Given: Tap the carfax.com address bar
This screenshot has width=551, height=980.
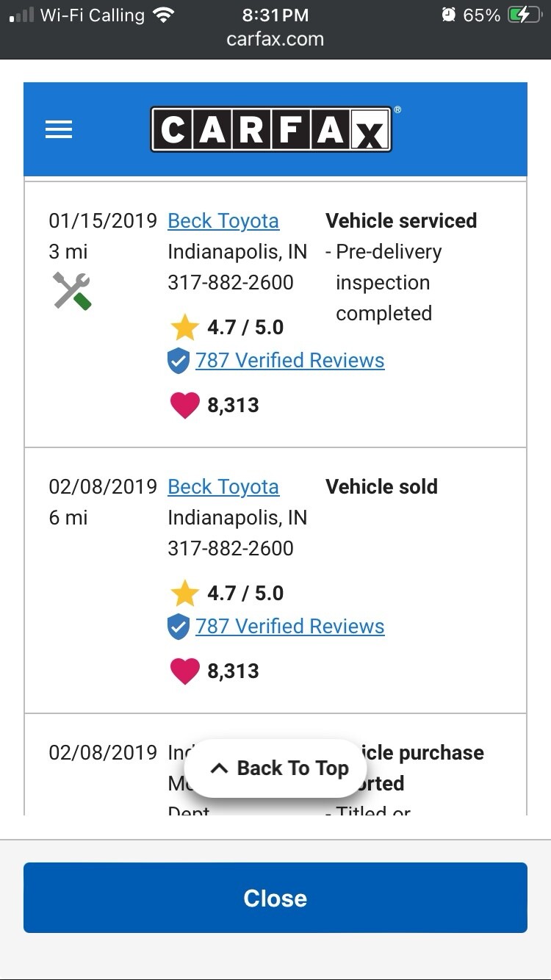Looking at the screenshot, I should pos(275,39).
